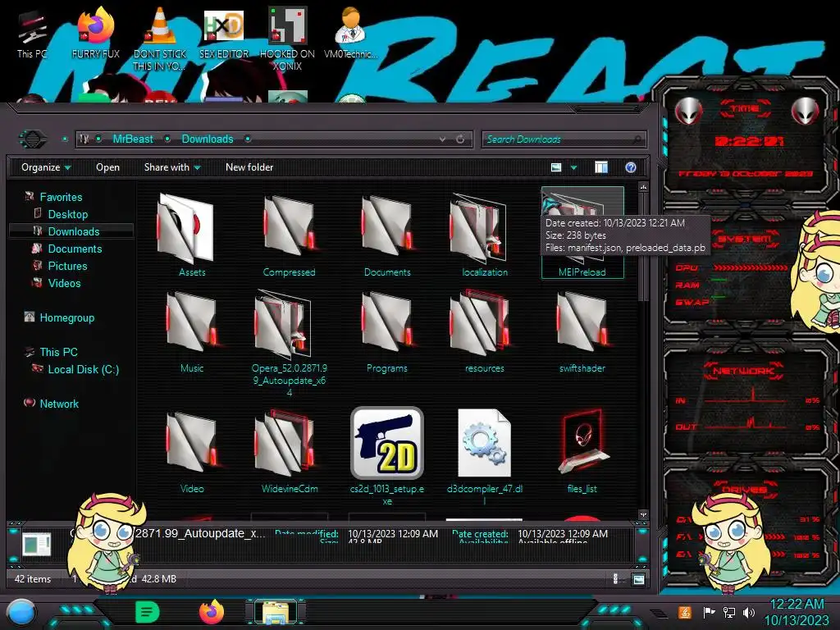Open the green notes app on taskbar
This screenshot has width=840, height=630.
148,612
